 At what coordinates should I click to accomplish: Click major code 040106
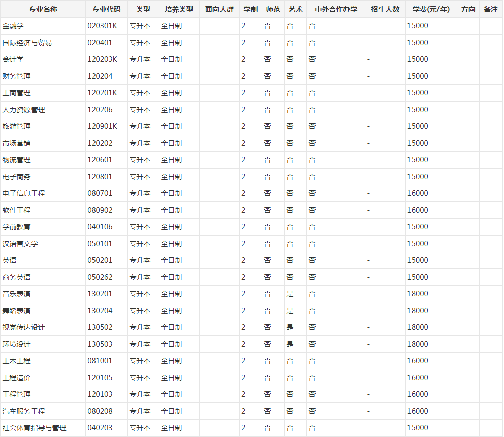pos(100,227)
